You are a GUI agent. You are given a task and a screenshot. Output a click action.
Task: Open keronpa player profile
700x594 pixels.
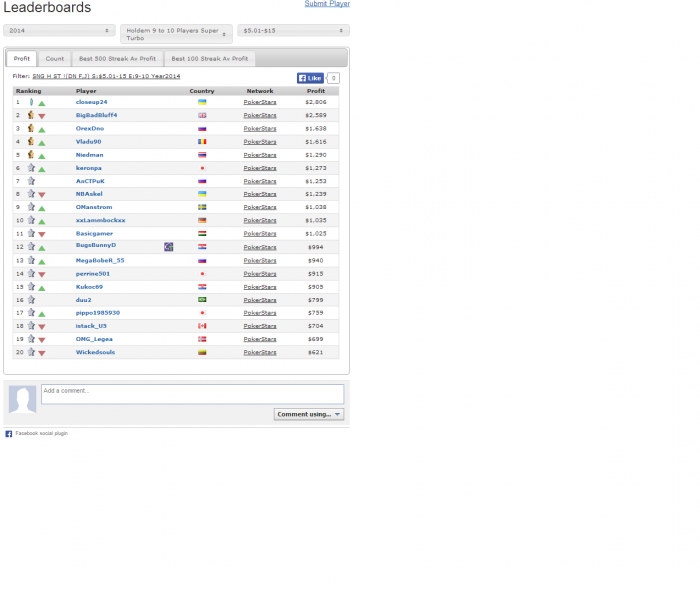pyautogui.click(x=88, y=168)
